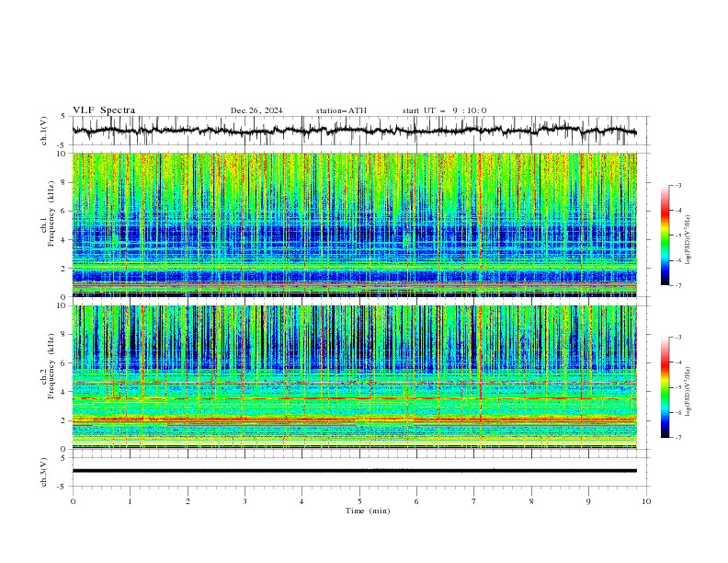Click the date 'Dec.26, 2024'
728x563 pixels.
pos(256,110)
